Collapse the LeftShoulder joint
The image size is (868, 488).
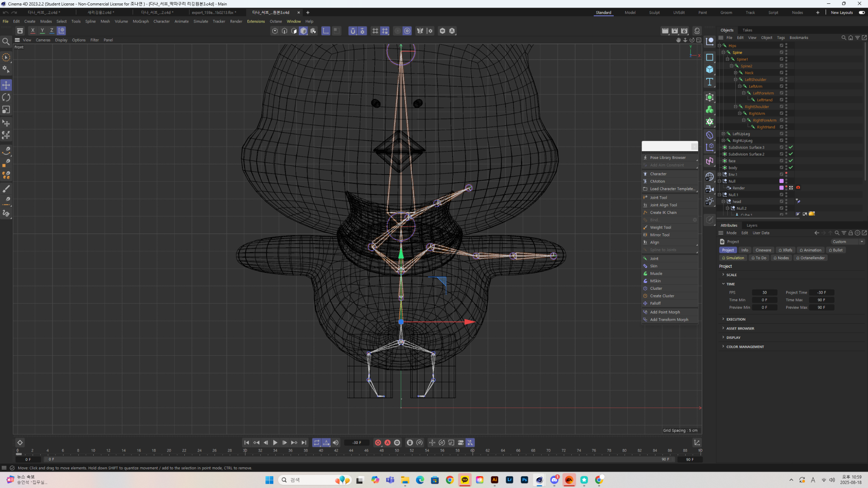pos(735,80)
